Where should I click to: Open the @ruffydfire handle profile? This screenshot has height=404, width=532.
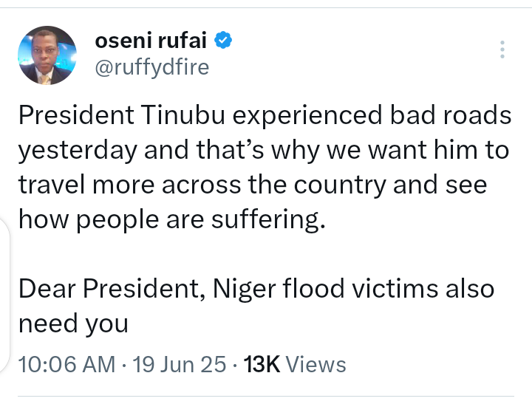coord(152,68)
